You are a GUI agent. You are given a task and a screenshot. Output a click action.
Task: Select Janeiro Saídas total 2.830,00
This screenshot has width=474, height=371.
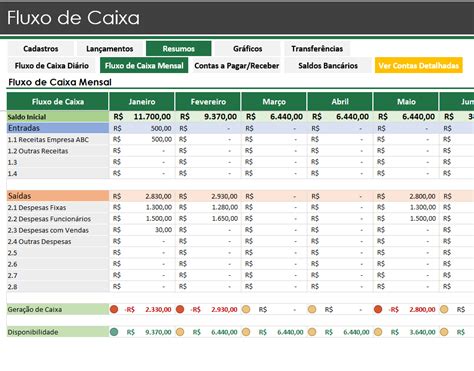tap(158, 196)
